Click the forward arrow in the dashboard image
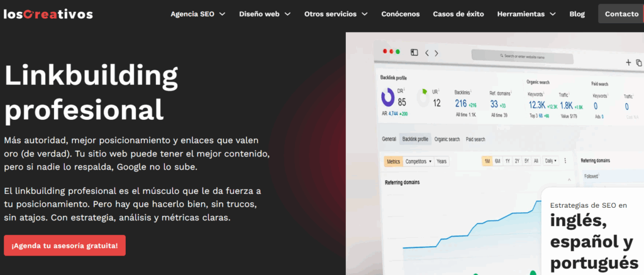Image resolution: width=644 pixels, height=275 pixels. [x=436, y=53]
